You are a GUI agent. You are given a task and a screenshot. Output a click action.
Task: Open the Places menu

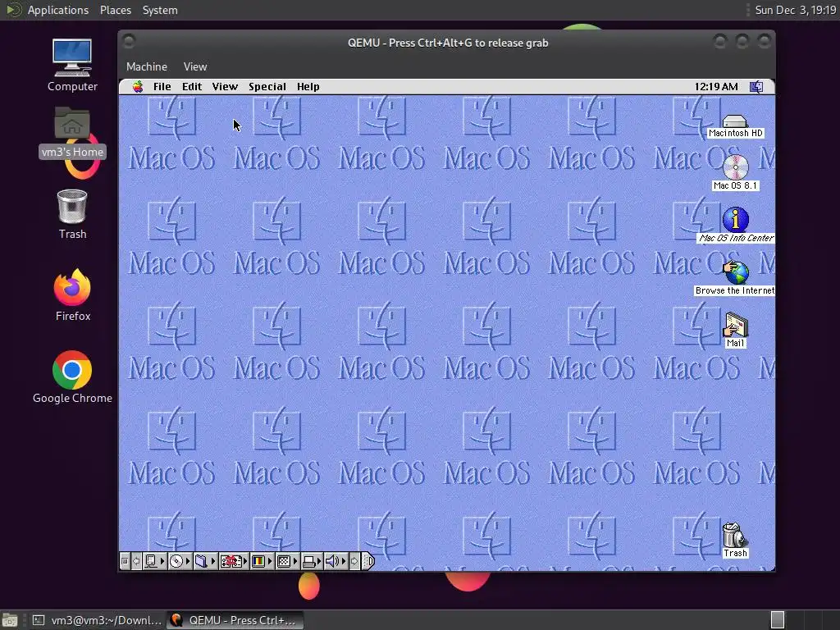pos(115,10)
